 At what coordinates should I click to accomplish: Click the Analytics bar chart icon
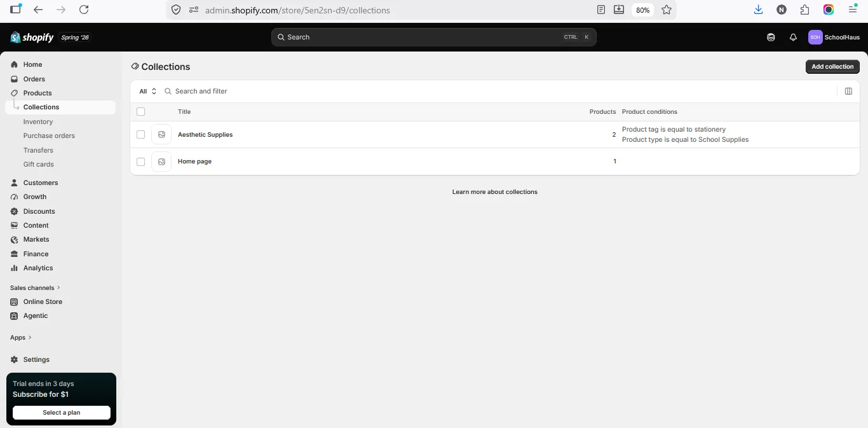[15, 268]
